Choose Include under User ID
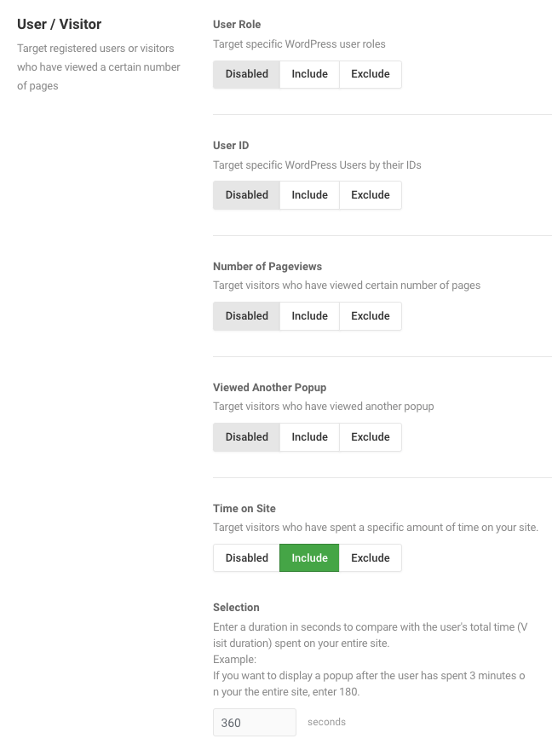Viewport: 552px width, 756px height. coord(310,195)
